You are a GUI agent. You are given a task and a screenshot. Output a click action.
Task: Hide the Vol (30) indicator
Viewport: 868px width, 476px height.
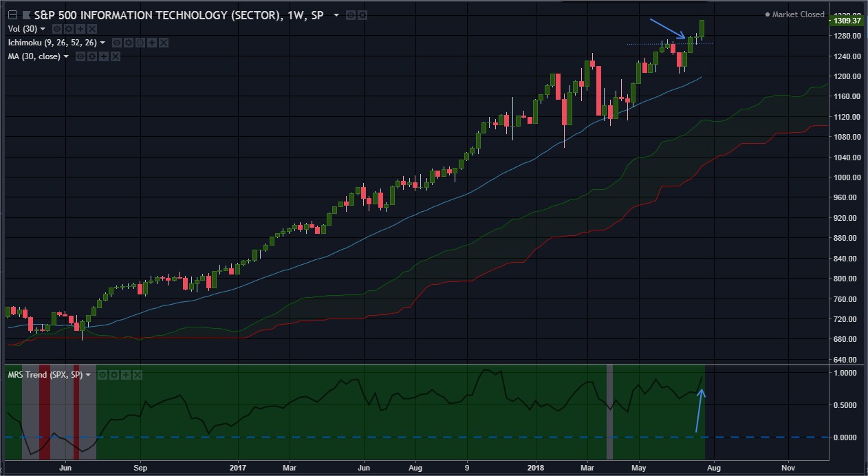point(57,29)
